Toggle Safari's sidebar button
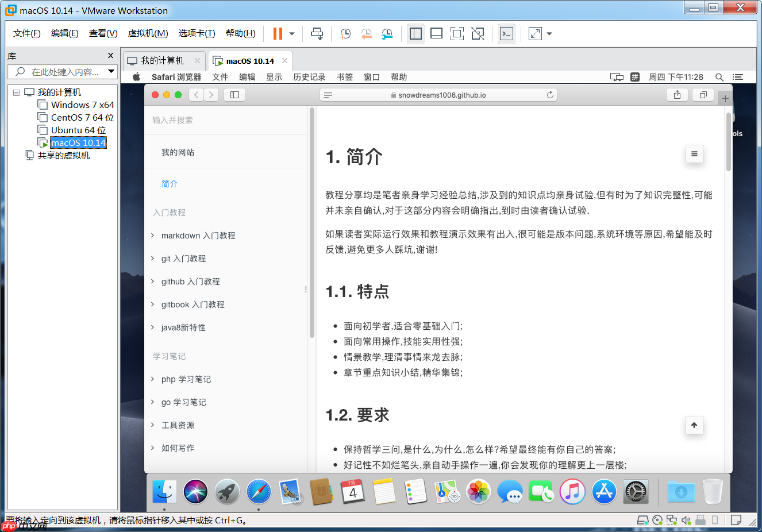 [234, 94]
